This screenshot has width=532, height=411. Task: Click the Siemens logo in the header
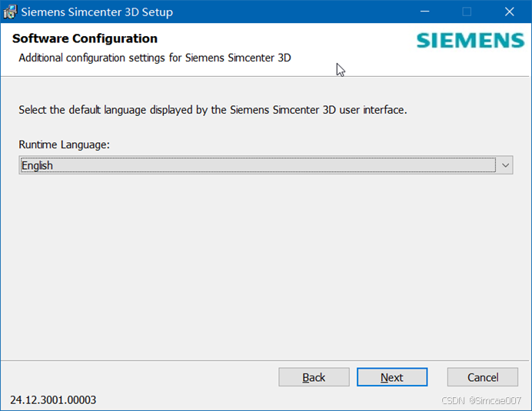point(470,41)
